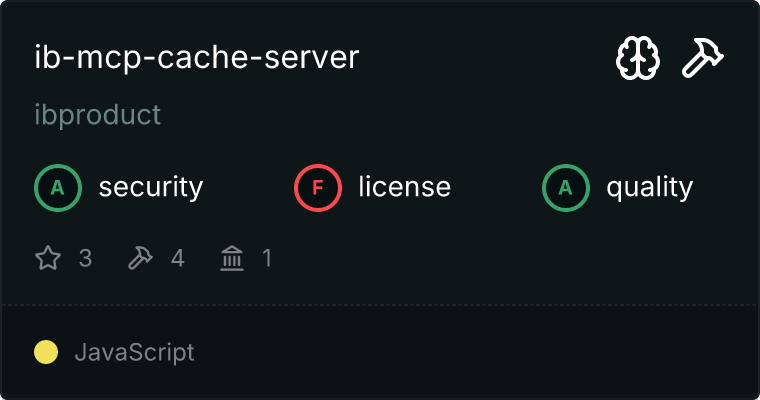The height and width of the screenshot is (400, 760).
Task: Click the green A quality grade badge
Action: pyautogui.click(x=566, y=187)
